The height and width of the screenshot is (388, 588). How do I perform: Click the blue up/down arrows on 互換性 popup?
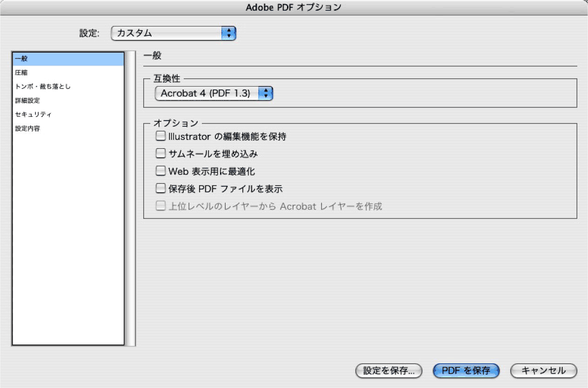(x=266, y=93)
